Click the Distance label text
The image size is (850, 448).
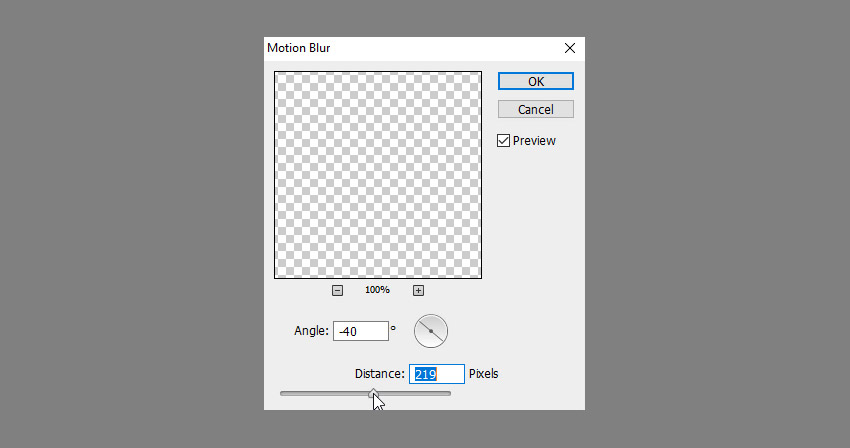click(379, 374)
